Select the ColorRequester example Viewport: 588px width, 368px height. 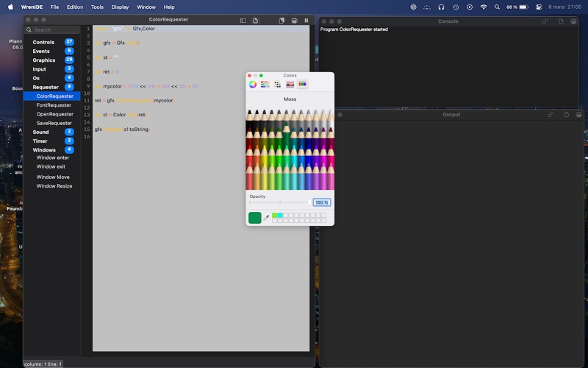click(52, 96)
